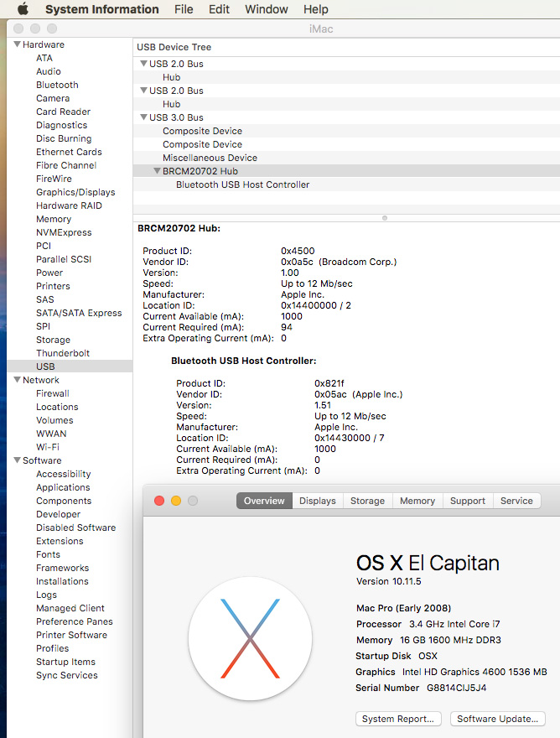Open the Window menu
This screenshot has width=560, height=738.
pyautogui.click(x=267, y=9)
